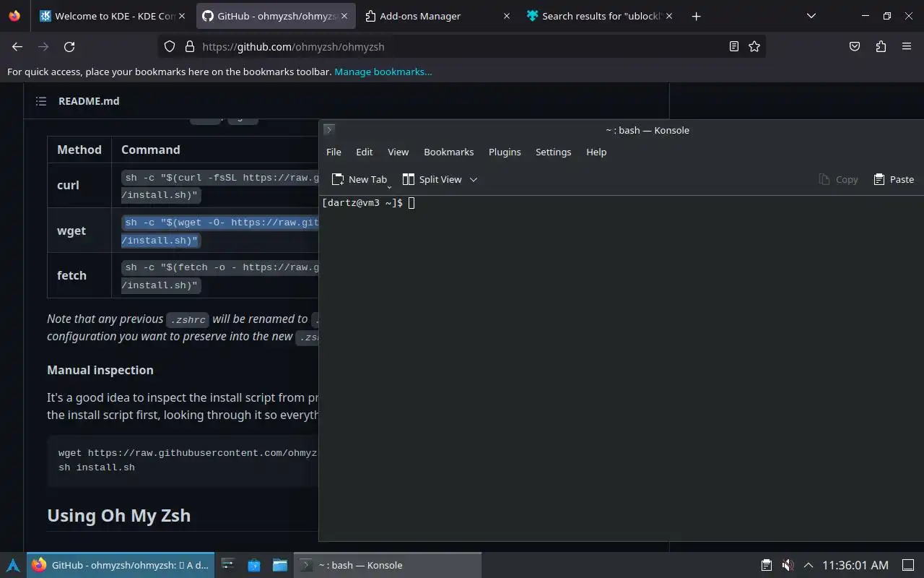Click Konsole window terminal icon in title bar

329,130
